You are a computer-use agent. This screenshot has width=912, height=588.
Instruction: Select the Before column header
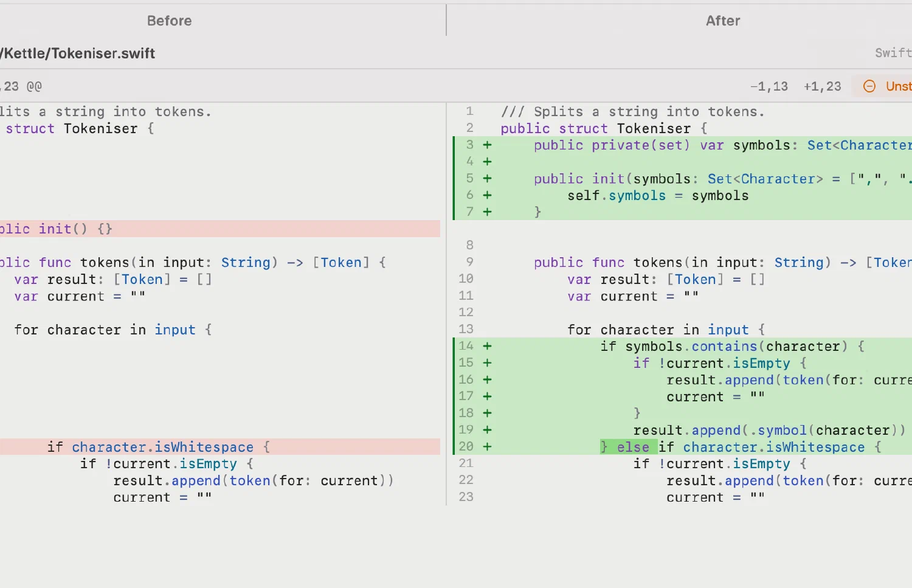click(169, 21)
